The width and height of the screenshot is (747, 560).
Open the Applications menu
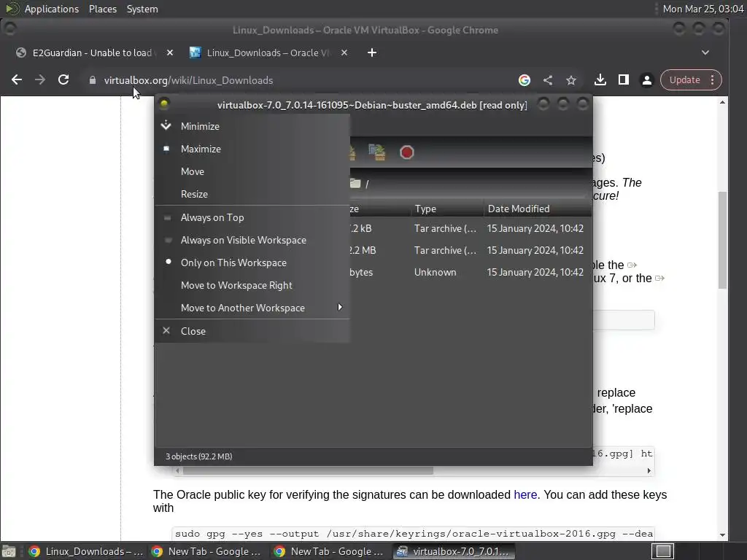(x=52, y=9)
